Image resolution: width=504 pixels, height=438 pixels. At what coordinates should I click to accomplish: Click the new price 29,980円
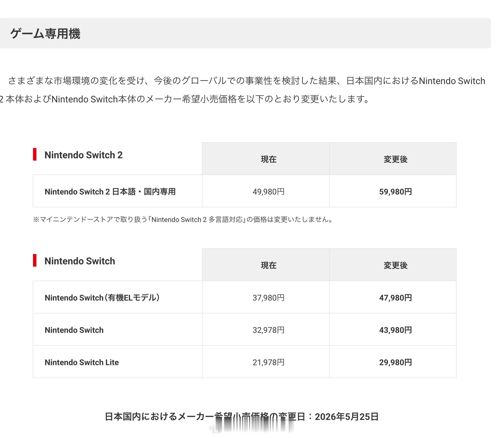[395, 362]
